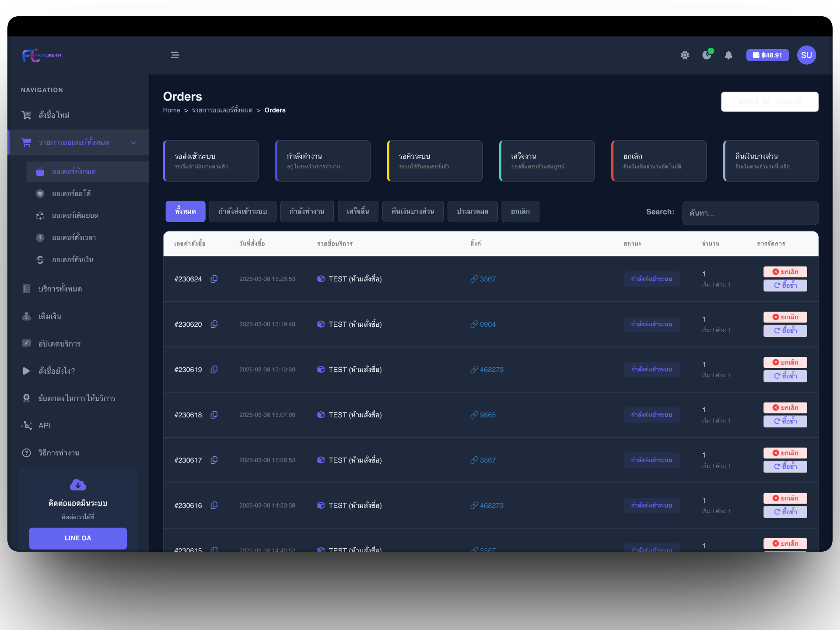This screenshot has height=630, width=840.
Task: Open notifications bell icon
Action: (x=728, y=55)
